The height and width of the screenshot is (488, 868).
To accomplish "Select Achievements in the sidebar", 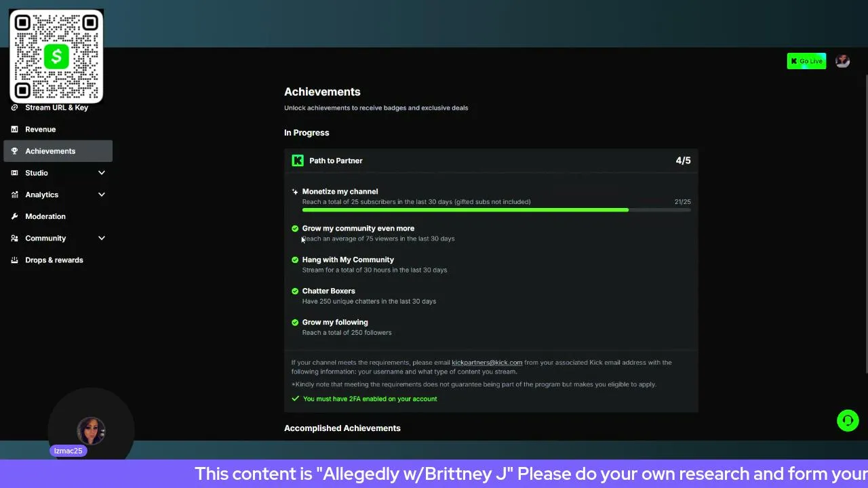I will (x=58, y=151).
